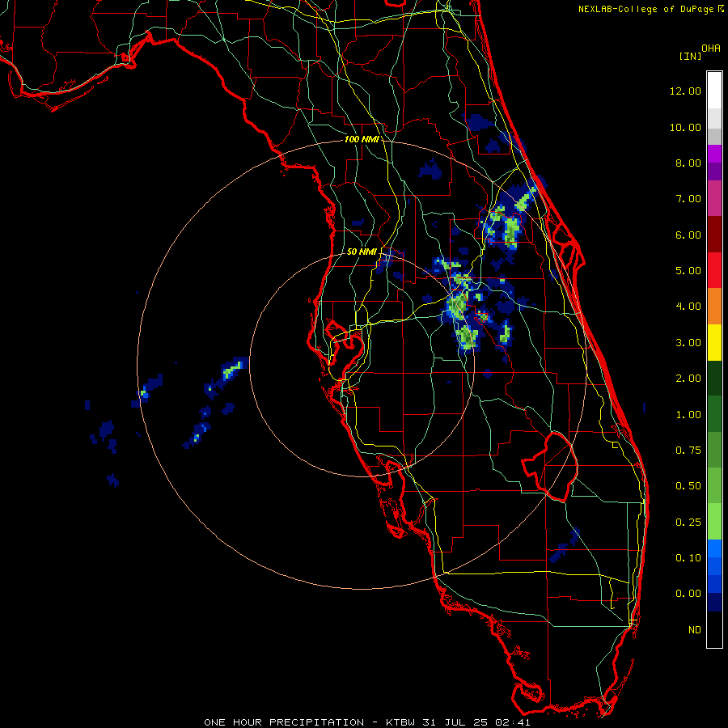This screenshot has height=728, width=728.
Task: Click the 50 NMI range ring label
Action: (x=362, y=252)
